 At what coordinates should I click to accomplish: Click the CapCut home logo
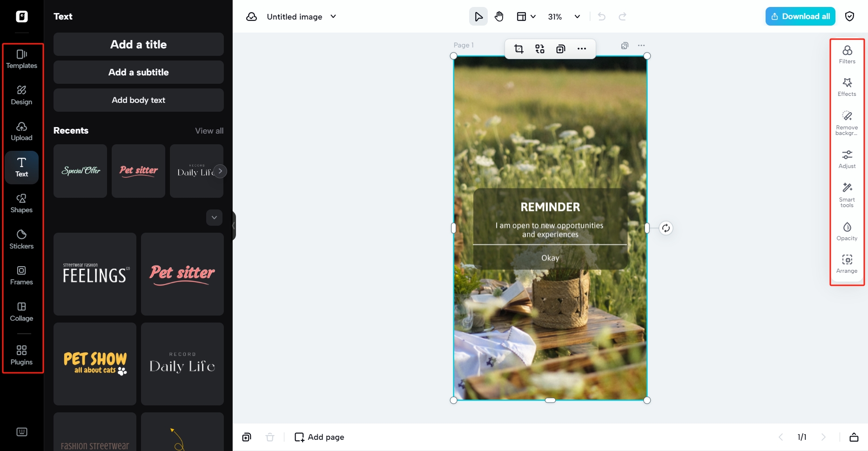pos(22,16)
